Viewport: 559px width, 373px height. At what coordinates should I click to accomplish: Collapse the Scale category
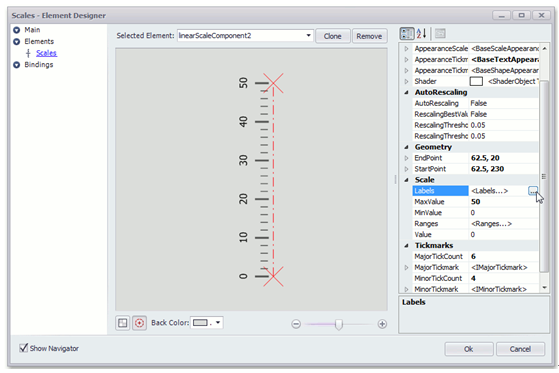coord(406,180)
